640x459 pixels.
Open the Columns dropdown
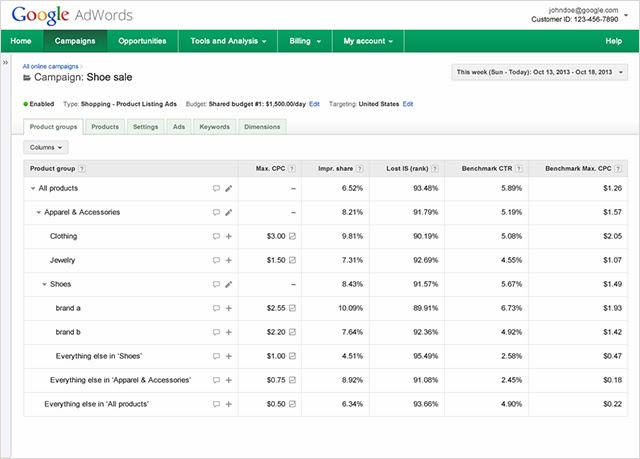coord(46,147)
